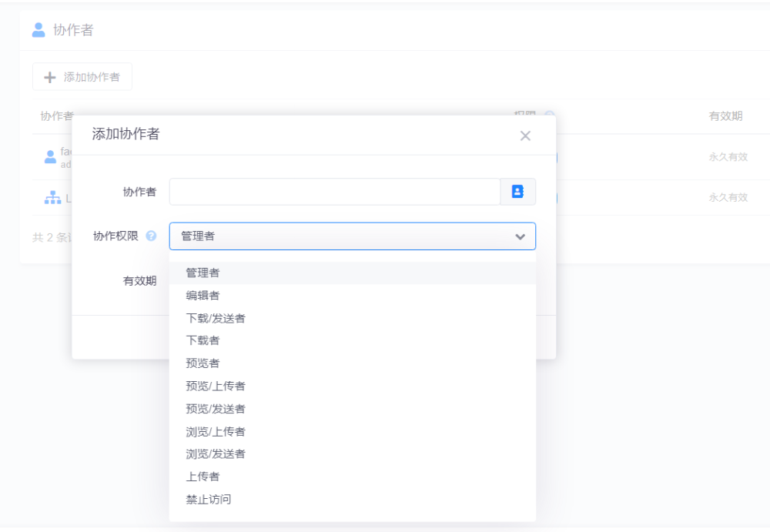Click the user avatar icon in first row
This screenshot has width=770, height=532.
(x=50, y=157)
